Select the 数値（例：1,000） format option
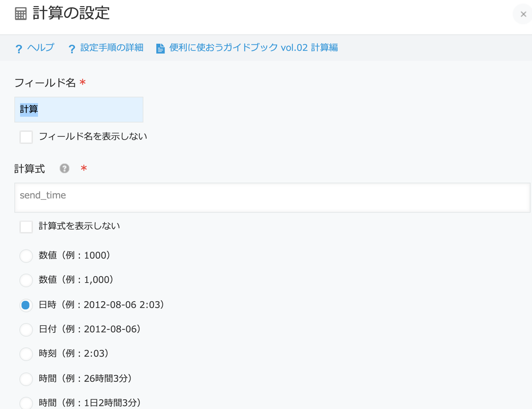 26,280
